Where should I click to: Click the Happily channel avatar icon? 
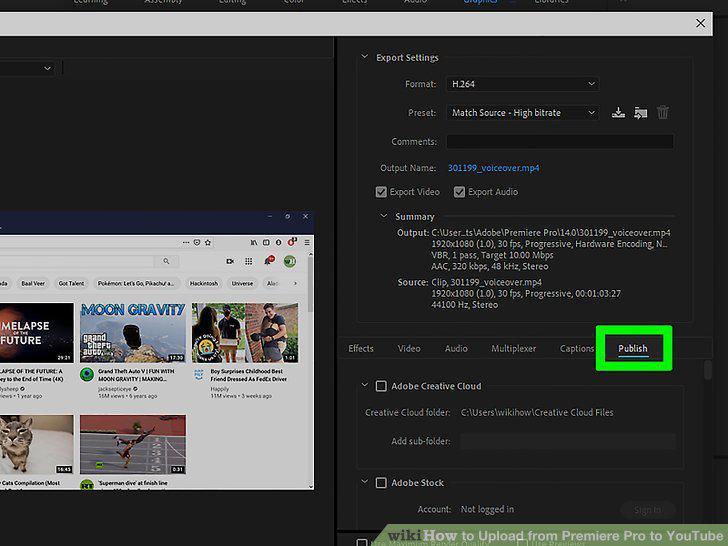point(199,374)
